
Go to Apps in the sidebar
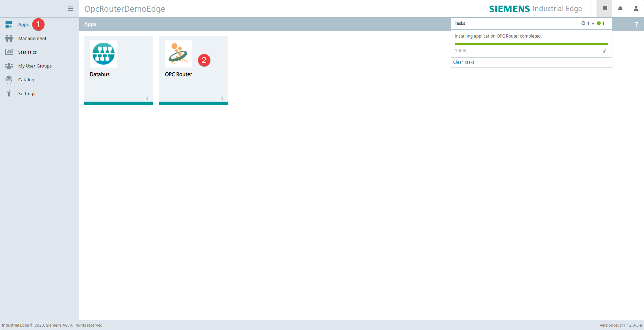(x=23, y=24)
